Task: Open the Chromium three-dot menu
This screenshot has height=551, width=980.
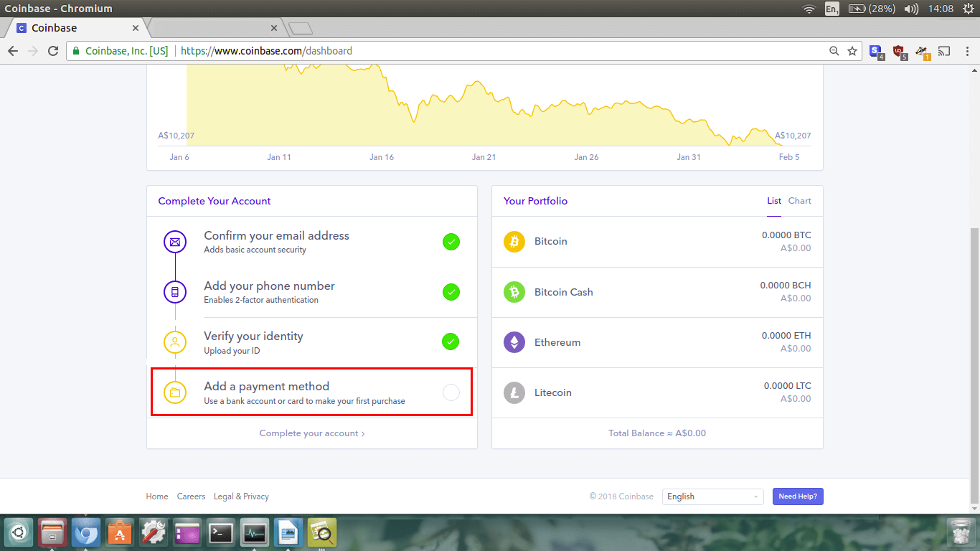Action: 966,51
